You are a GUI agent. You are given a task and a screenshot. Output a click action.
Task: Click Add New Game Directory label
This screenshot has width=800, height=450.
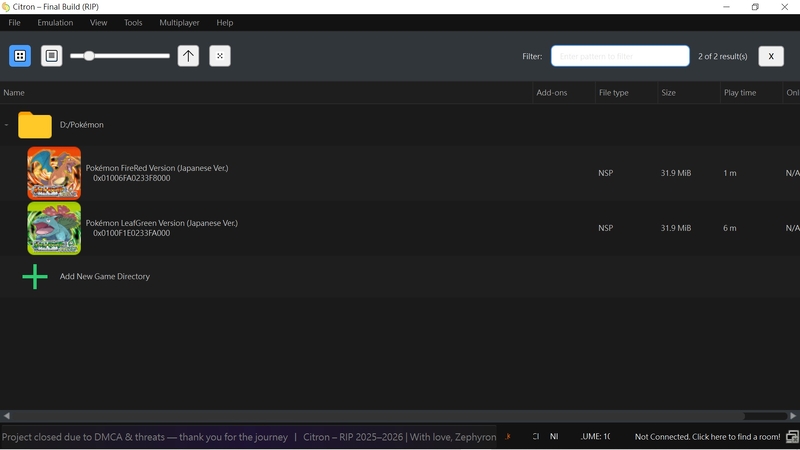[105, 276]
